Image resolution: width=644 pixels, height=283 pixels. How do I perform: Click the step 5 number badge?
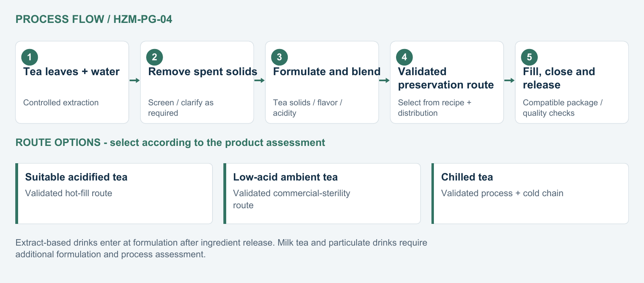coord(529,57)
